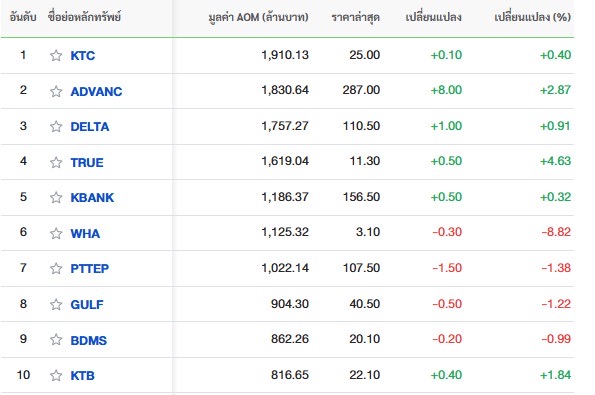595x395 pixels.
Task: Star the GULF stock row
Action: pyautogui.click(x=56, y=304)
